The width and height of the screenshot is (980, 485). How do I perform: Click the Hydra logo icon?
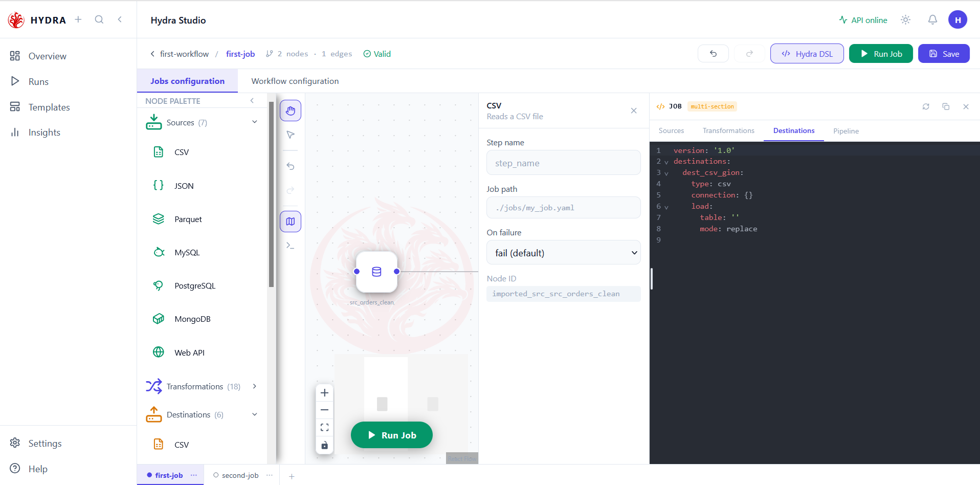click(x=16, y=20)
